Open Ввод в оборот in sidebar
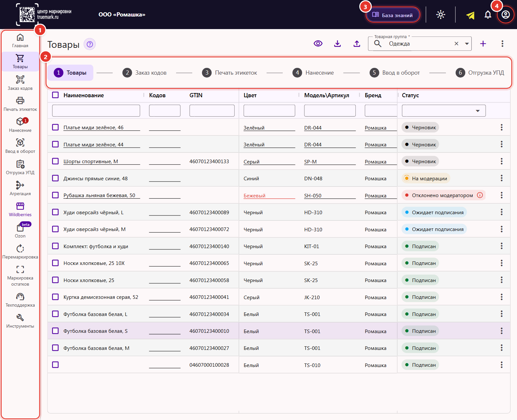 pyautogui.click(x=20, y=146)
